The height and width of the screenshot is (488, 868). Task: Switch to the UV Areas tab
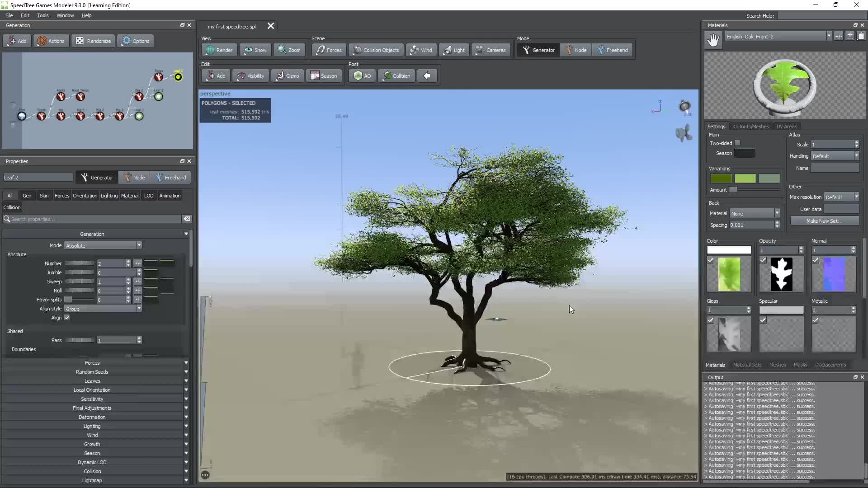coord(787,127)
